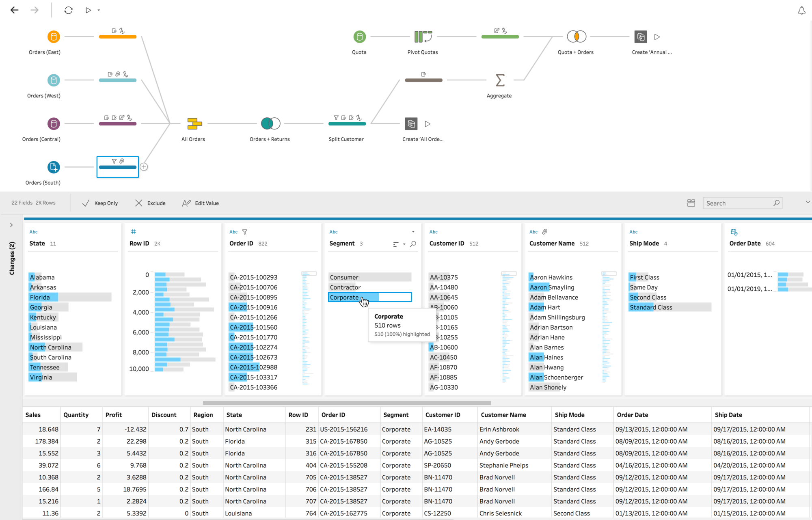Click the grid/profile view toggle icon
The width and height of the screenshot is (812, 520).
coord(691,203)
